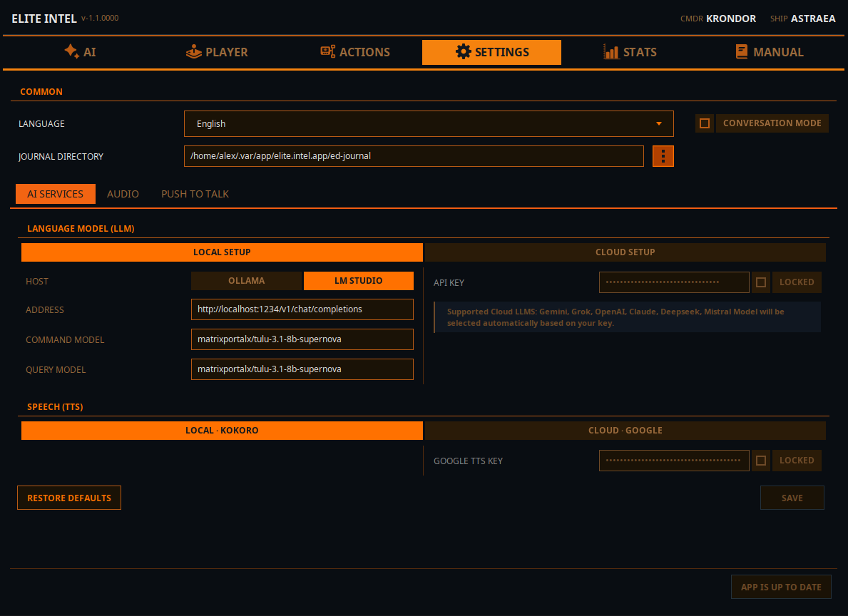
Task: Choose Cloud Google speech option
Action: coord(625,431)
